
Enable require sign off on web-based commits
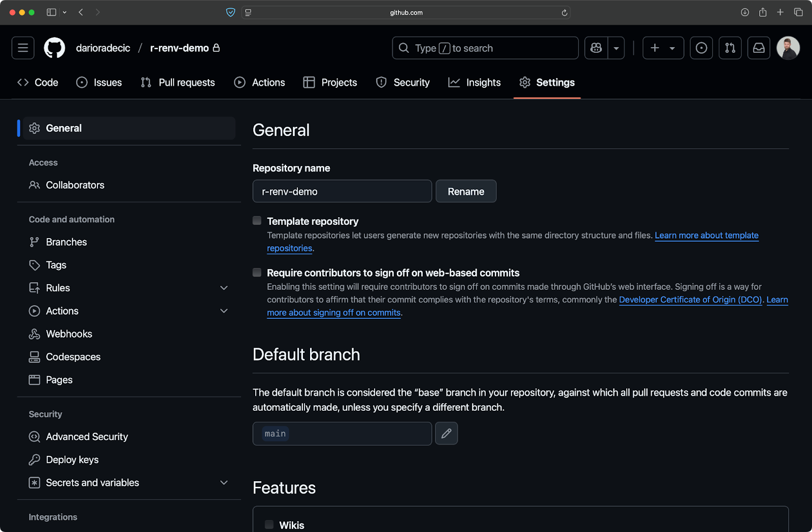(x=257, y=272)
